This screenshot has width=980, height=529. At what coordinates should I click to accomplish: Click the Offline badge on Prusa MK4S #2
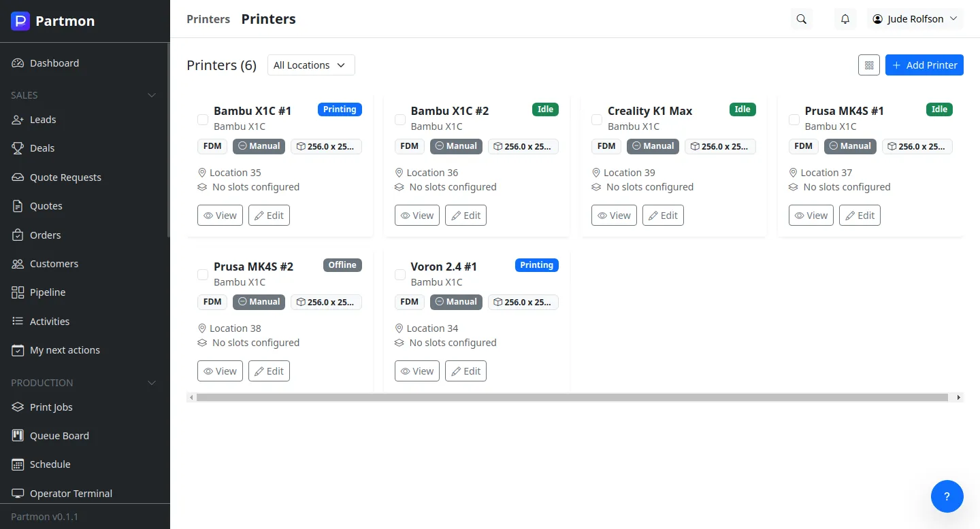tap(342, 265)
